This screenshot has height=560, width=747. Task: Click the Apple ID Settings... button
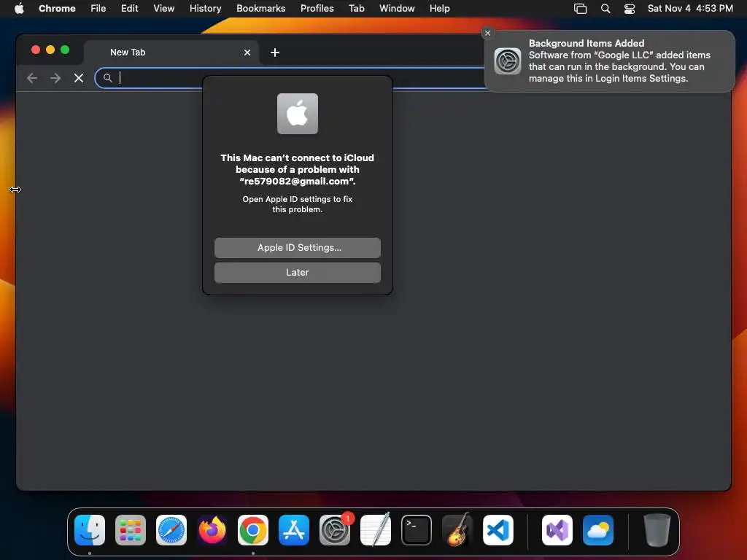[298, 248]
